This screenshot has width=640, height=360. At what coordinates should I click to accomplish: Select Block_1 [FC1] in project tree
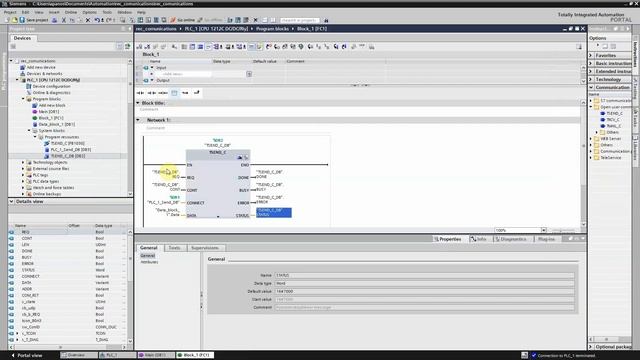tap(51, 118)
